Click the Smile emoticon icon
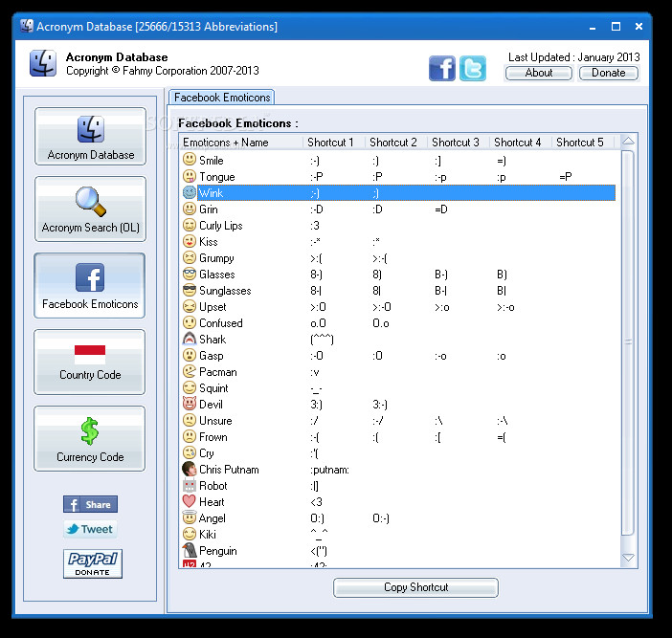The width and height of the screenshot is (672, 638). tap(190, 160)
